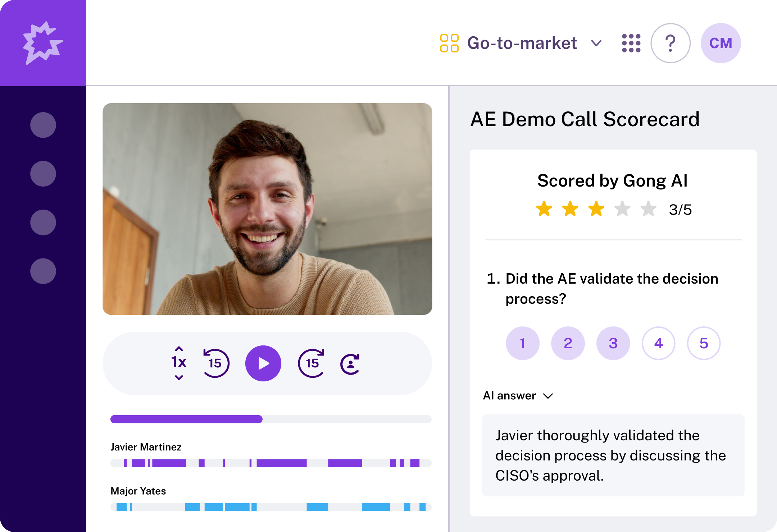This screenshot has height=532, width=777.
Task: Select score 4 for decision process
Action: coord(658,343)
